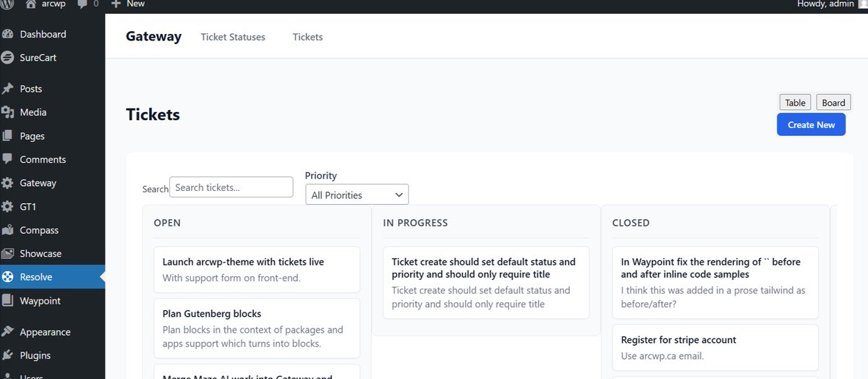Viewport: 868px width, 379px height.
Task: Click the plus New icon in admin bar
Action: (x=116, y=4)
